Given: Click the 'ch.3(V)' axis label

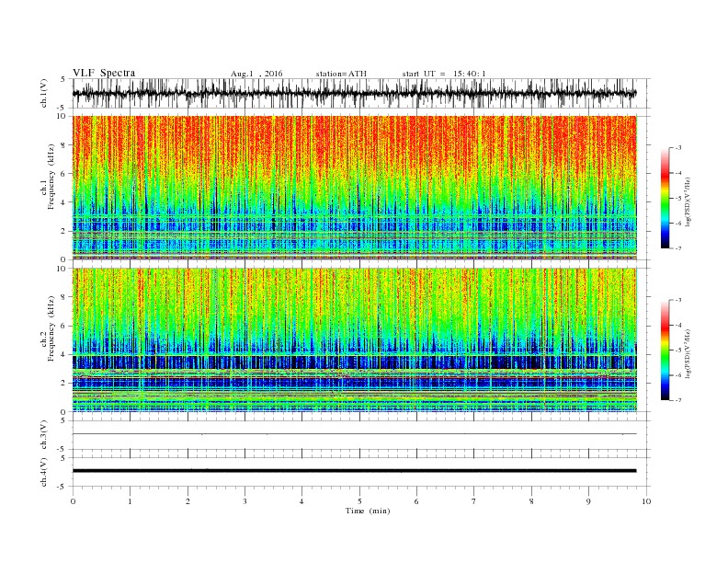Looking at the screenshot, I should tap(44, 435).
